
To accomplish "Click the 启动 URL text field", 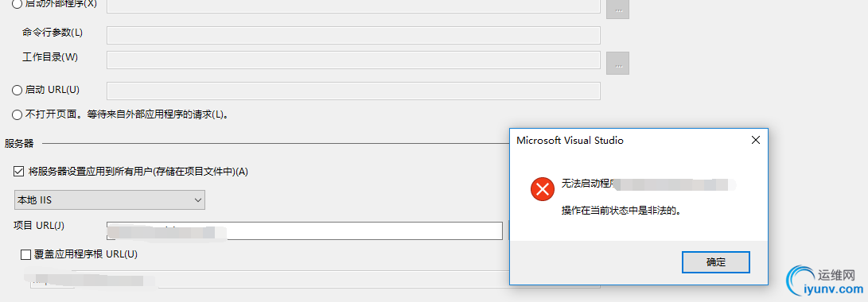I will pos(354,91).
